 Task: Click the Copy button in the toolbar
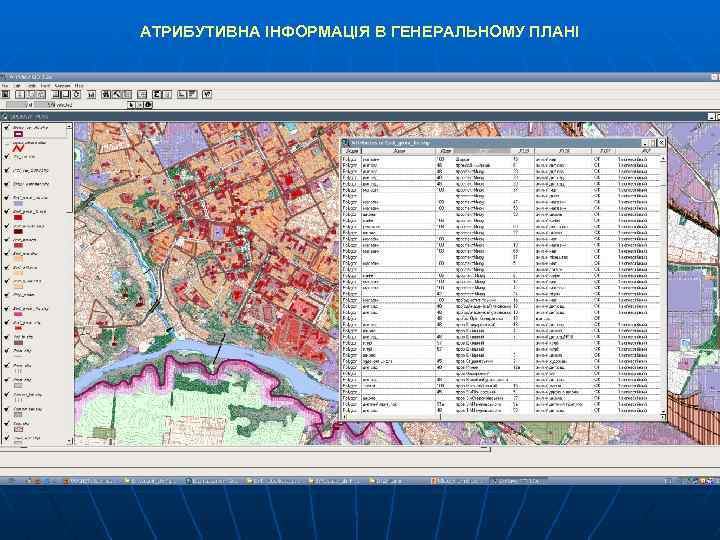30,94
